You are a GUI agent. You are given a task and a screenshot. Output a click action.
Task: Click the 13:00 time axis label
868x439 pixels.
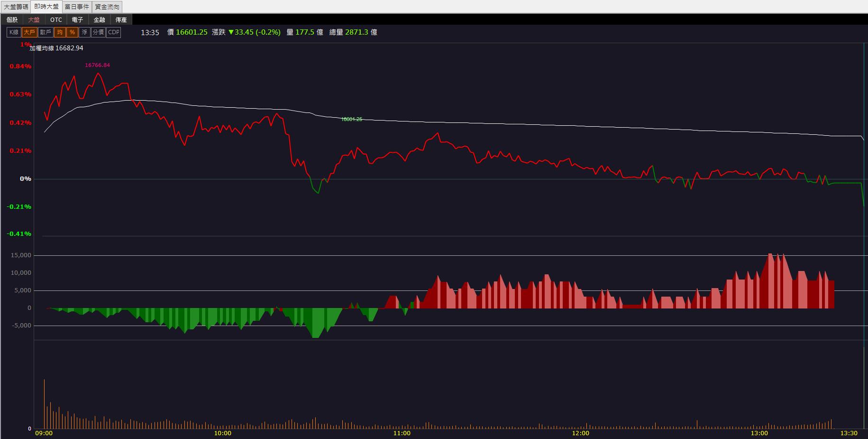[x=759, y=433]
